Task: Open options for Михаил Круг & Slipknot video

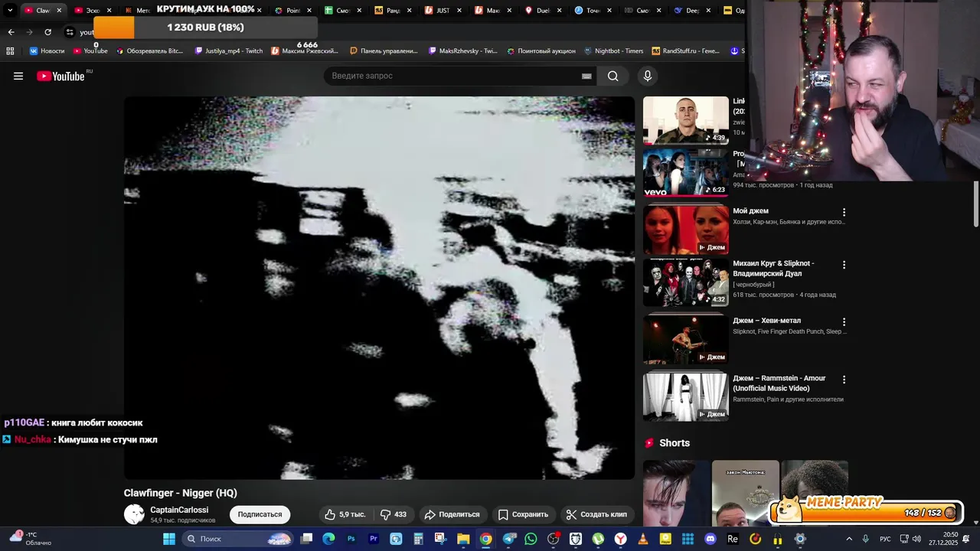Action: coord(844,265)
